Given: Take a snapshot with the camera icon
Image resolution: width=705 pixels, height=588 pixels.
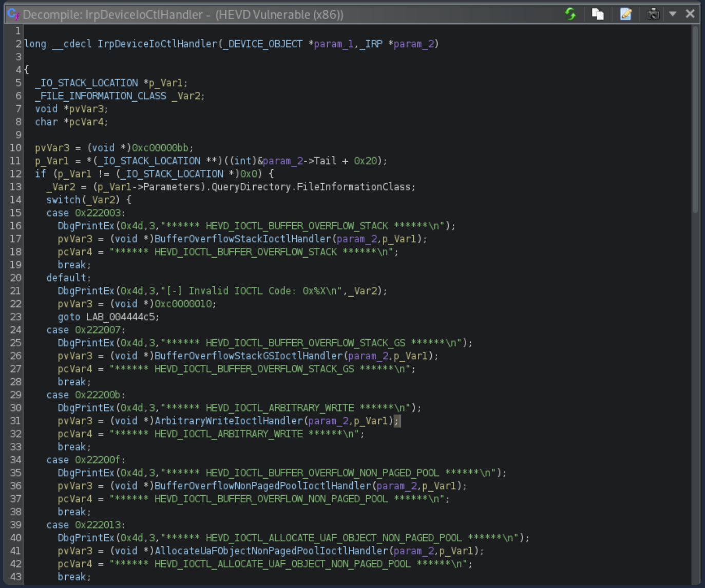Looking at the screenshot, I should 653,14.
